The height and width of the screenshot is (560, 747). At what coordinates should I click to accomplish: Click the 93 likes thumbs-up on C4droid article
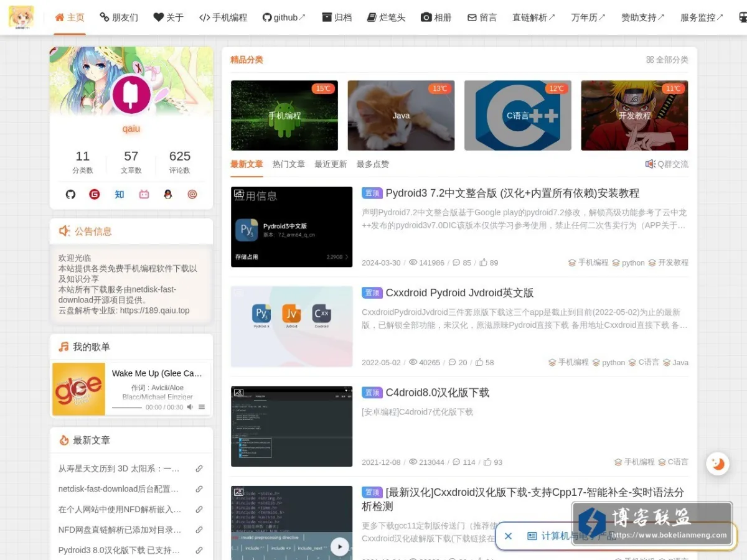click(x=493, y=462)
